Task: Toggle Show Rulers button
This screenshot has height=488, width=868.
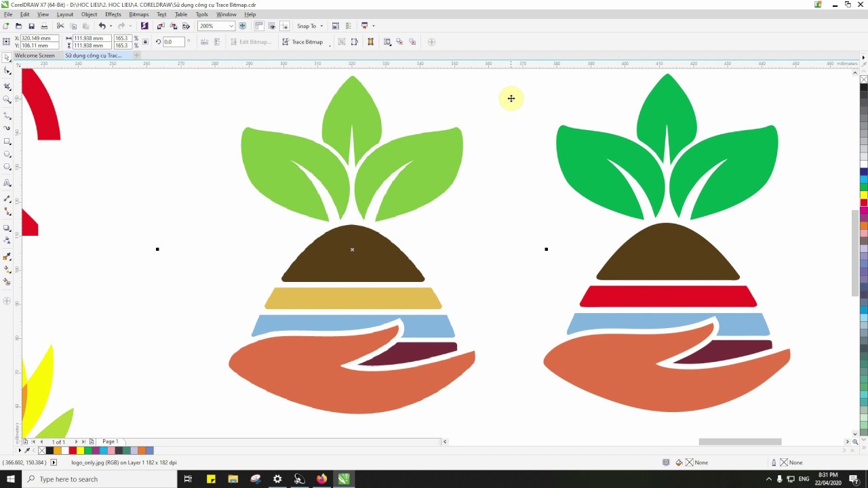Action: pyautogui.click(x=259, y=26)
